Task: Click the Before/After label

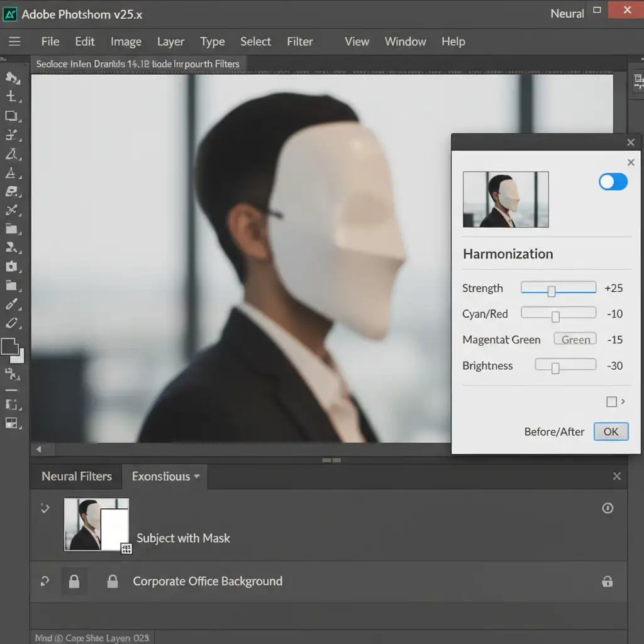Action: [x=554, y=432]
